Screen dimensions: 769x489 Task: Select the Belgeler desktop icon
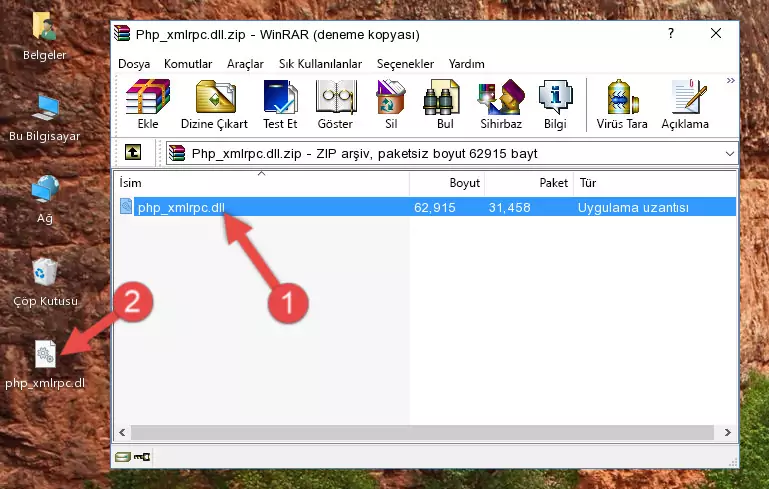pyautogui.click(x=45, y=36)
